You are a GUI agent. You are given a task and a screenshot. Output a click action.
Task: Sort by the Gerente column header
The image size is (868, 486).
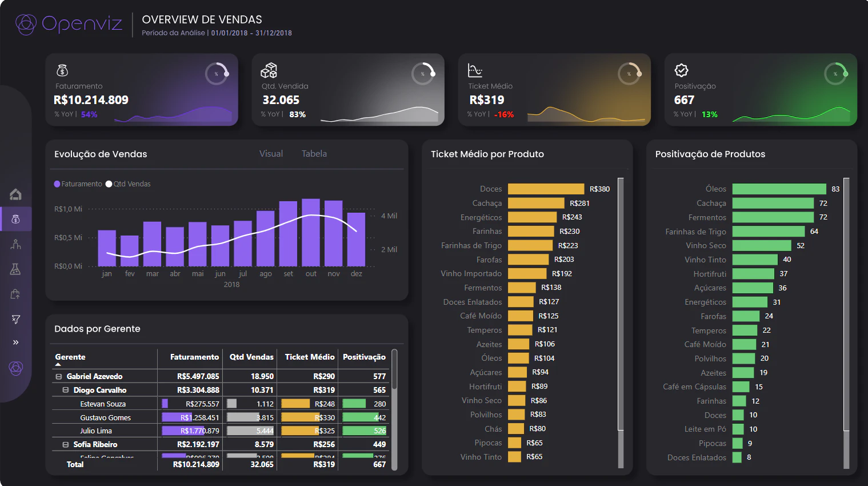tap(70, 357)
